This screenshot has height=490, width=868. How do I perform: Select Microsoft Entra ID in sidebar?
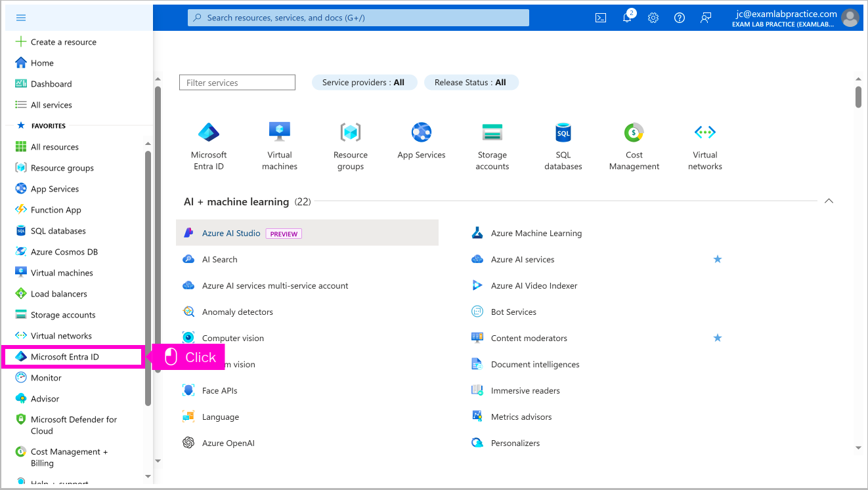coord(65,357)
